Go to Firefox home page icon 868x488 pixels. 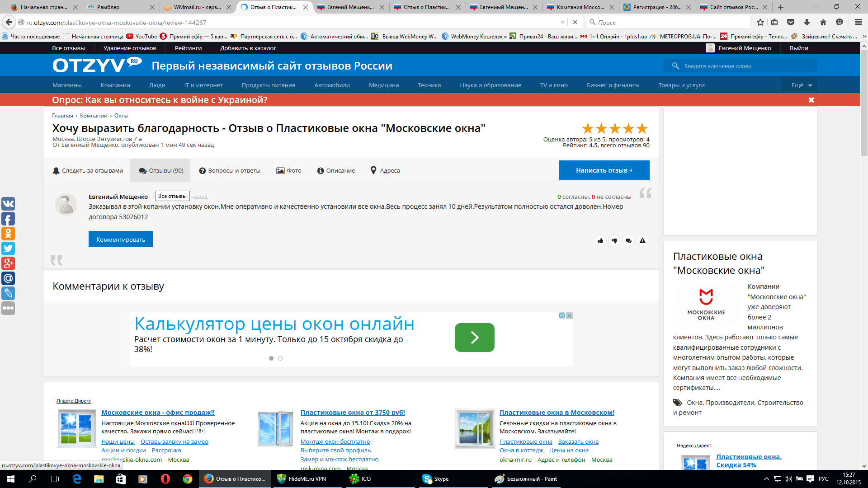click(x=823, y=22)
